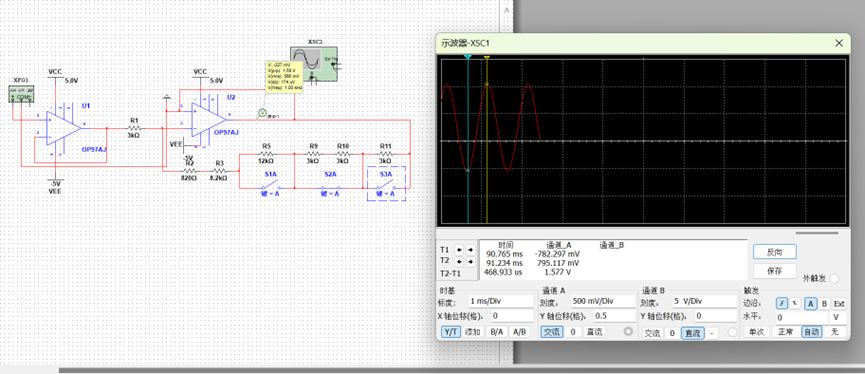Select op-amp U1 in the schematic
The image size is (865, 374).
[63, 128]
